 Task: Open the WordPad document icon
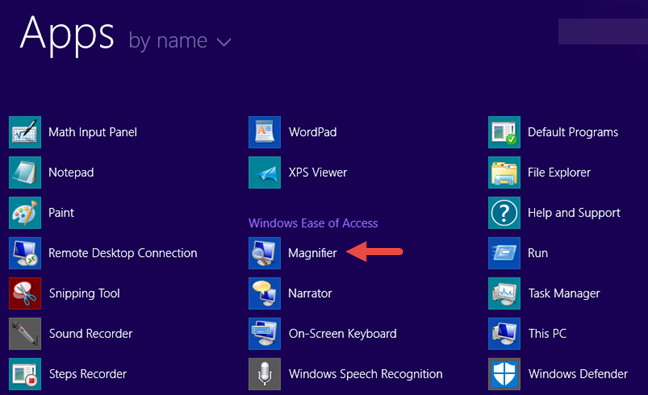point(264,132)
